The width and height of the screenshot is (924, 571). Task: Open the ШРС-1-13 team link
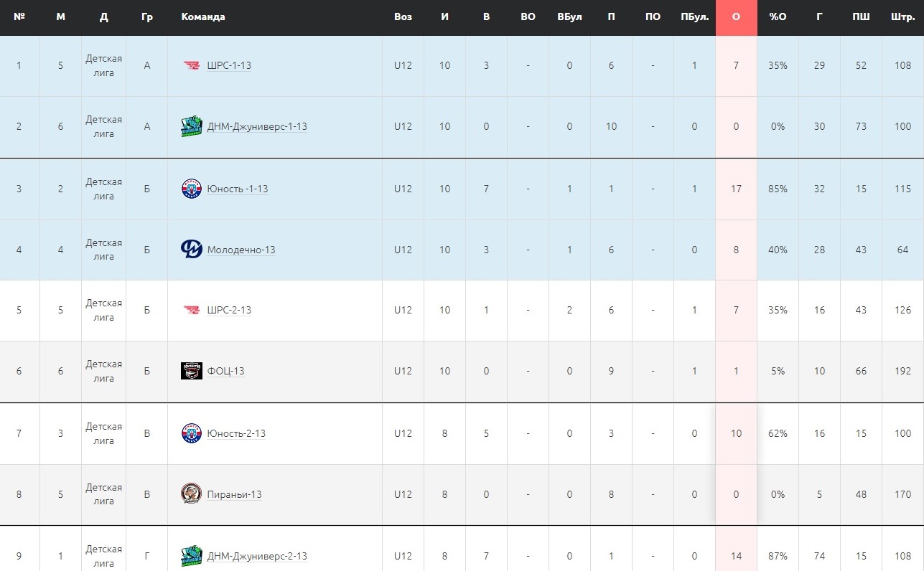point(229,66)
